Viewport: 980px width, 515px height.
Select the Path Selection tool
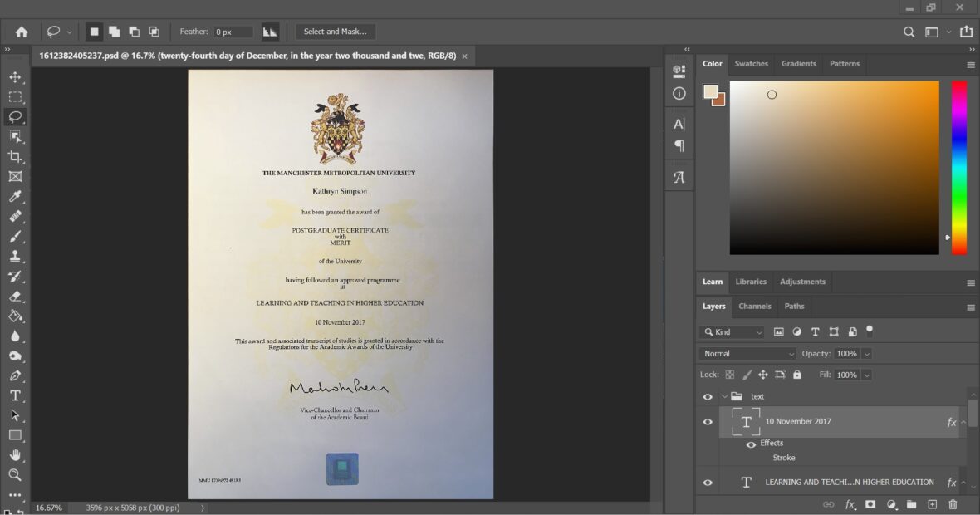(x=15, y=415)
